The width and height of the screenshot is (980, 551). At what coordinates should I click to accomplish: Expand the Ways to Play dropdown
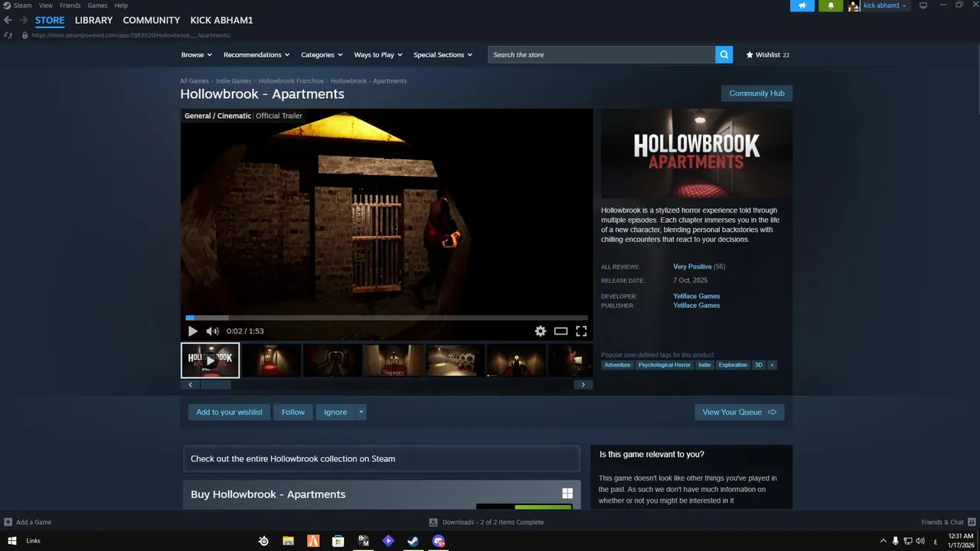pos(378,54)
